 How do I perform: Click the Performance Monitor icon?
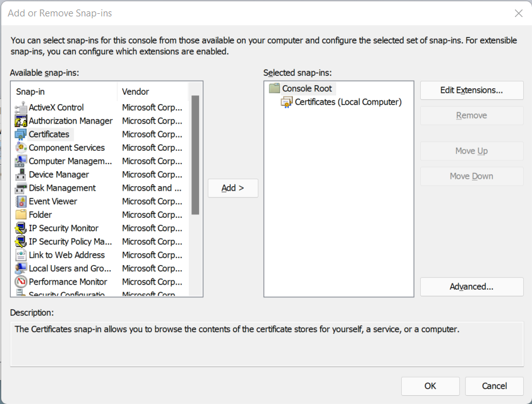tap(21, 282)
